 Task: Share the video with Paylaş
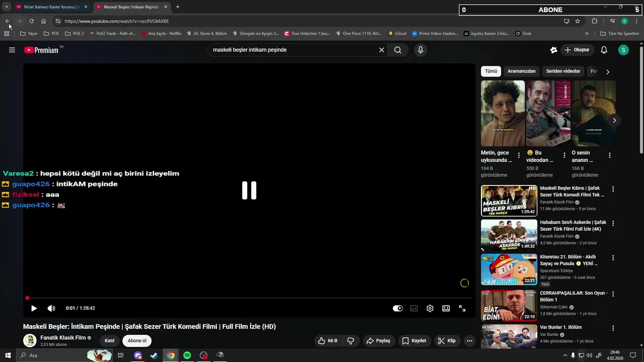click(378, 340)
